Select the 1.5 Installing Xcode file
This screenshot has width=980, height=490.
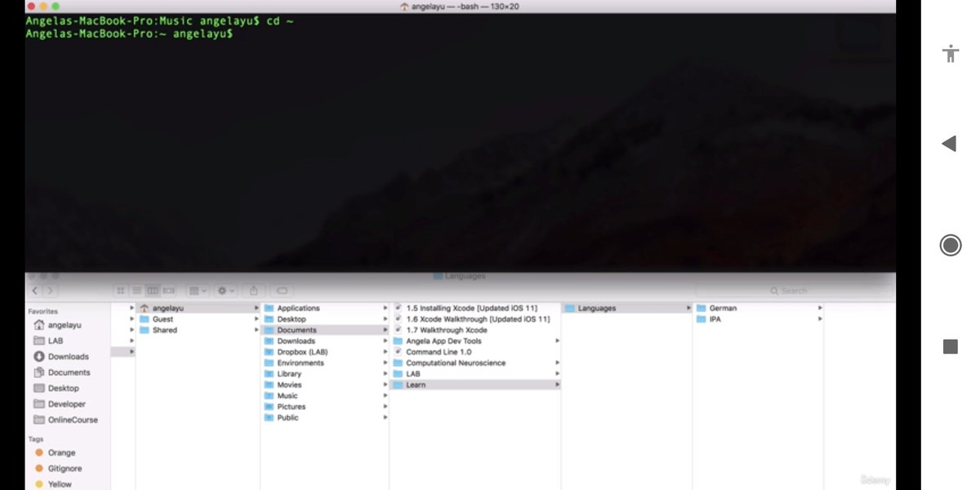point(476,309)
